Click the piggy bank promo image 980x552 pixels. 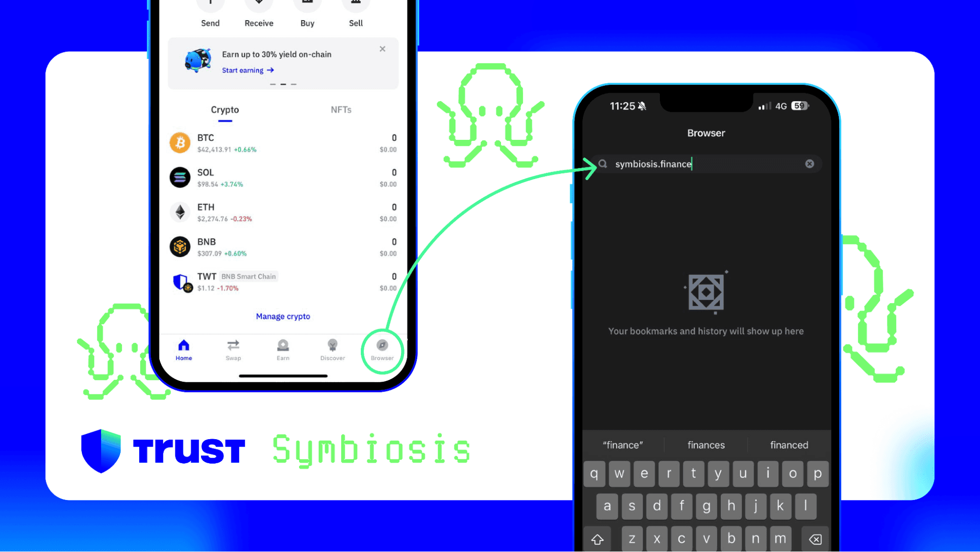pyautogui.click(x=198, y=60)
